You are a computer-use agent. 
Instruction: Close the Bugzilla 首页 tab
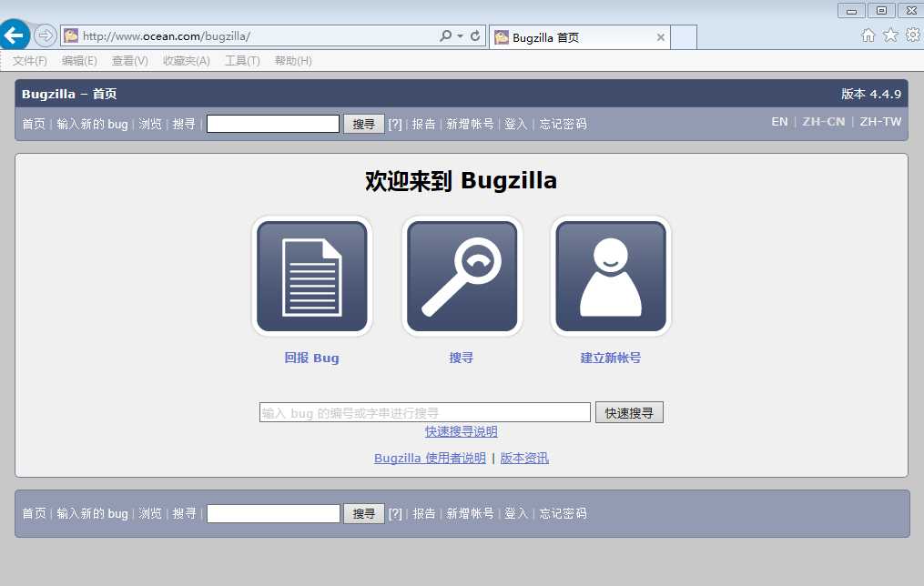661,37
